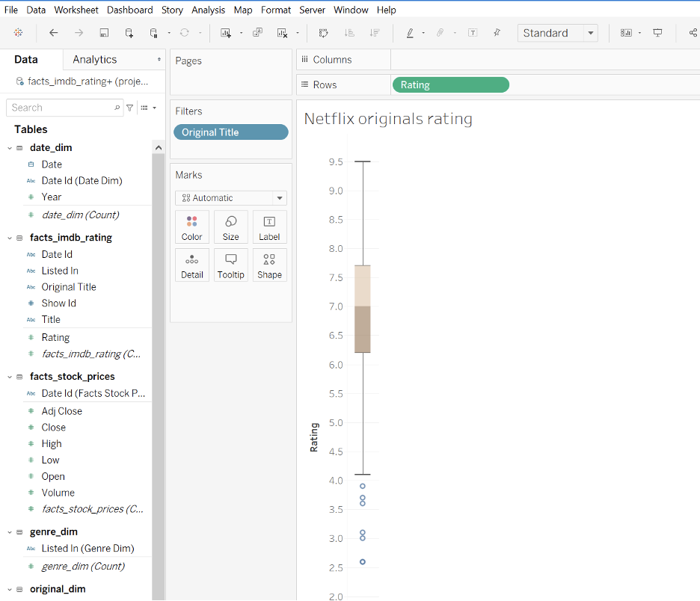Click the Save icon in the toolbar
The height and width of the screenshot is (601, 700).
point(104,33)
